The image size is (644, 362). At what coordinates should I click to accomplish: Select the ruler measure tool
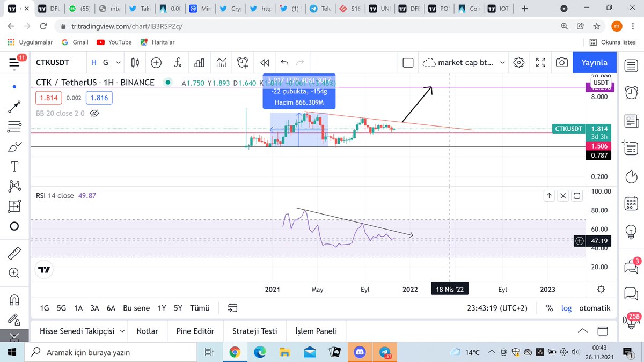(14, 253)
